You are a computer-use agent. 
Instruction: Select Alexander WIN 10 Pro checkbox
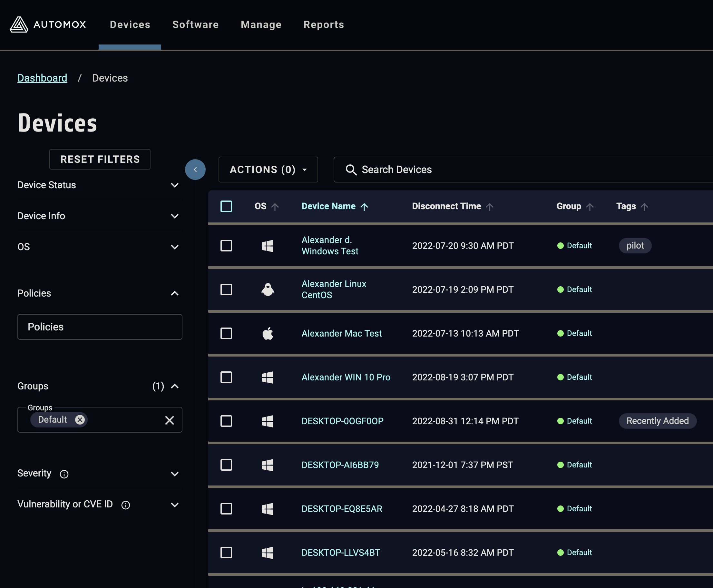click(x=226, y=377)
